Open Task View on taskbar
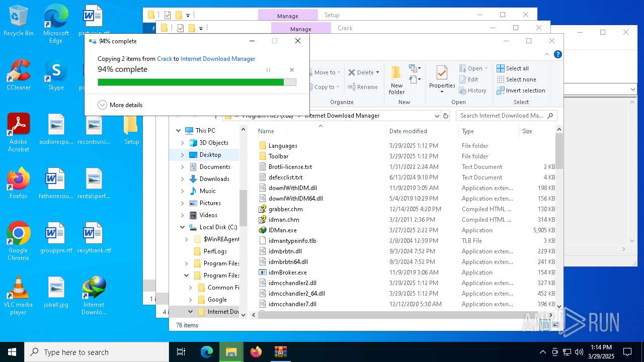644x362 pixels. [x=181, y=352]
